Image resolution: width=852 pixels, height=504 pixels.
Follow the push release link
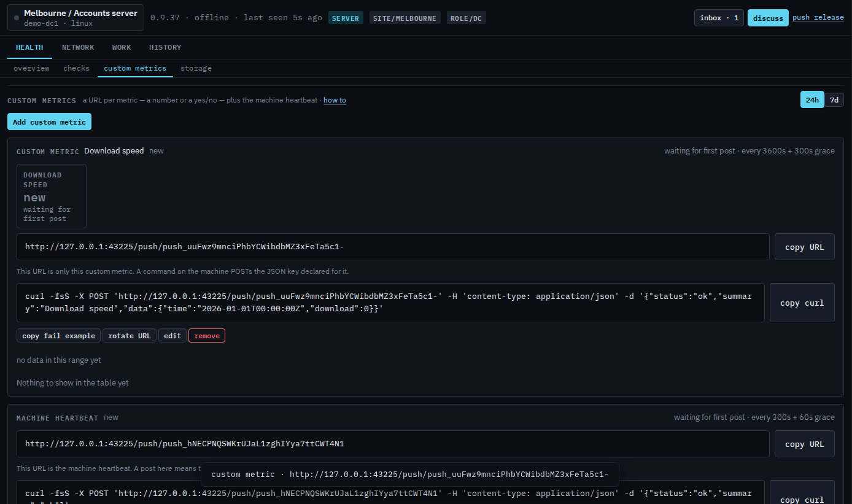pyautogui.click(x=818, y=17)
